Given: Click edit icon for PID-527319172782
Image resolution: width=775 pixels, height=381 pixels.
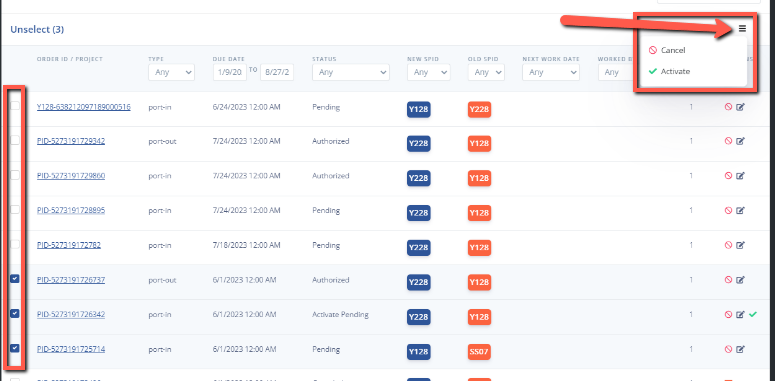Looking at the screenshot, I should 740,245.
